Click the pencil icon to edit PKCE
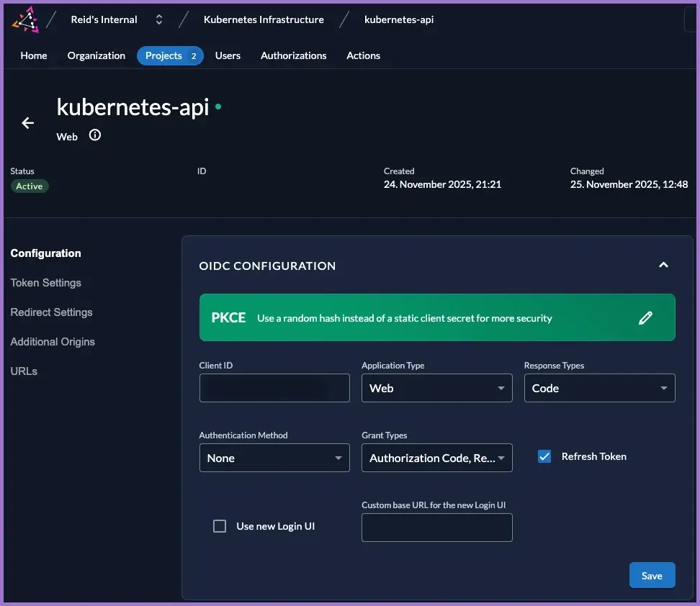The image size is (700, 606). point(645,317)
